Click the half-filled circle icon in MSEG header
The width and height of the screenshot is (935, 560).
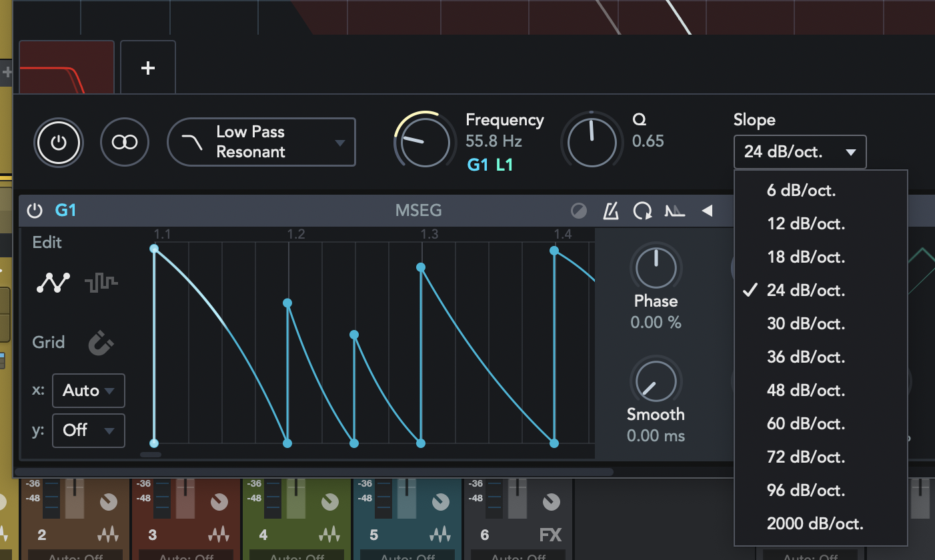coord(579,211)
